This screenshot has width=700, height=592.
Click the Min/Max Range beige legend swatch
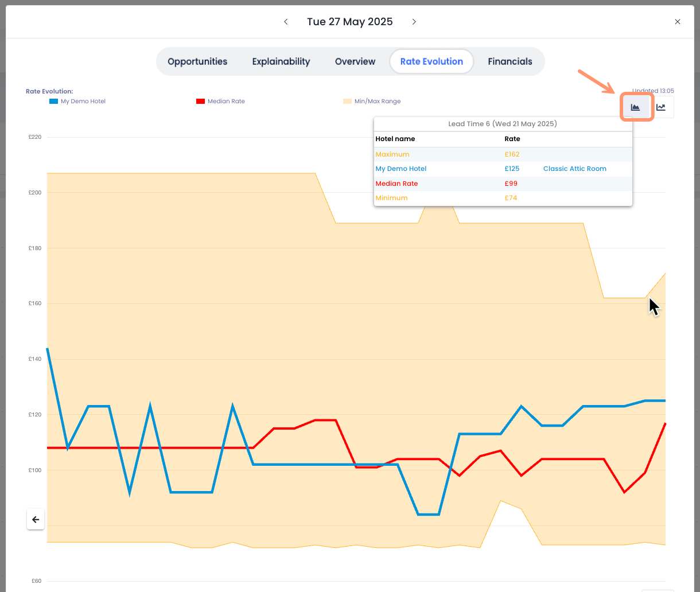[347, 102]
